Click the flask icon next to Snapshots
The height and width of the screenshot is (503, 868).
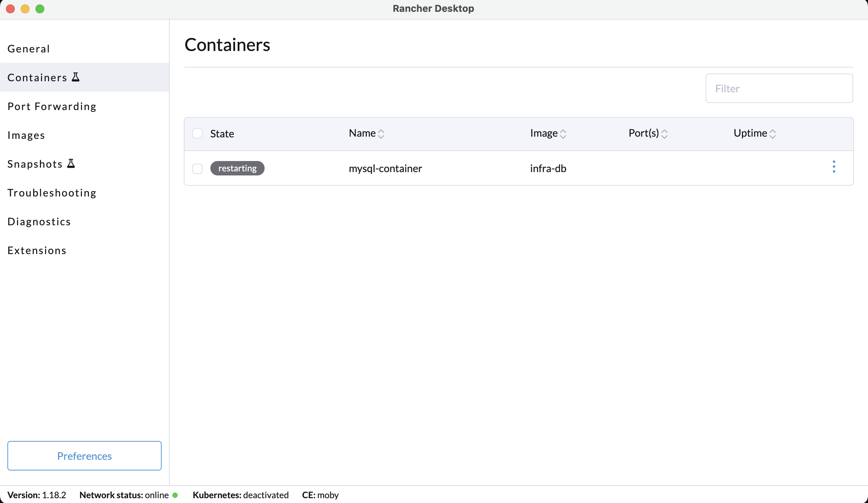(71, 164)
